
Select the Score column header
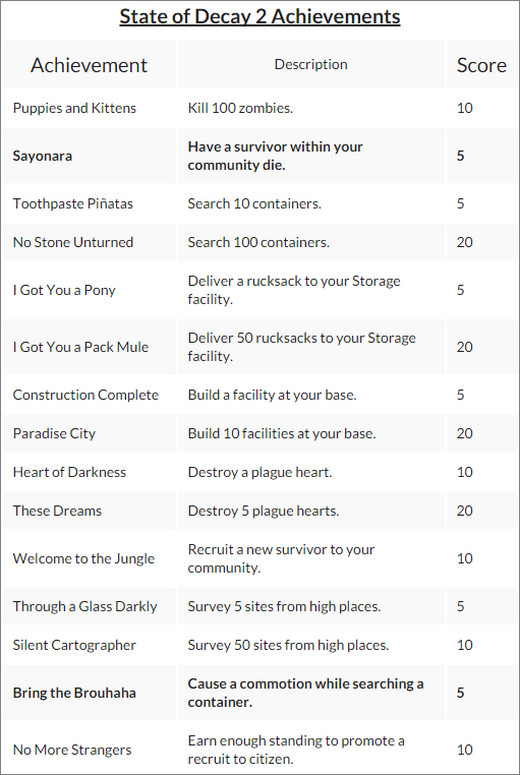click(481, 65)
